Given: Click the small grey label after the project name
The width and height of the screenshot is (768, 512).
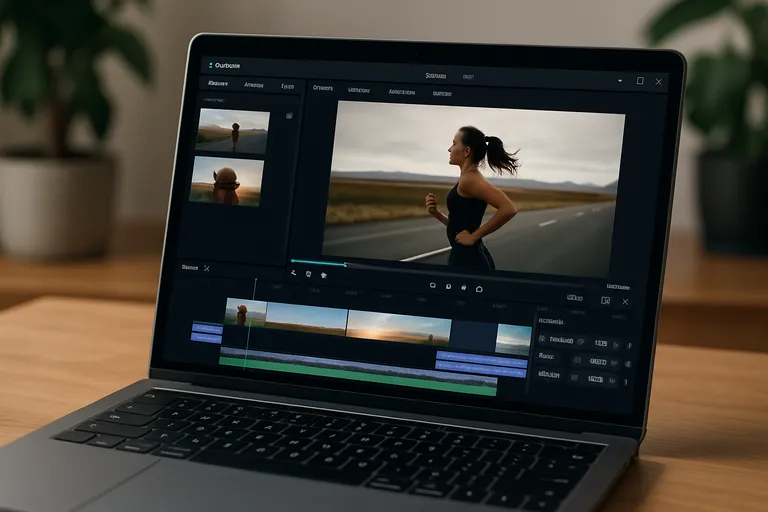Looking at the screenshot, I should click(x=468, y=77).
